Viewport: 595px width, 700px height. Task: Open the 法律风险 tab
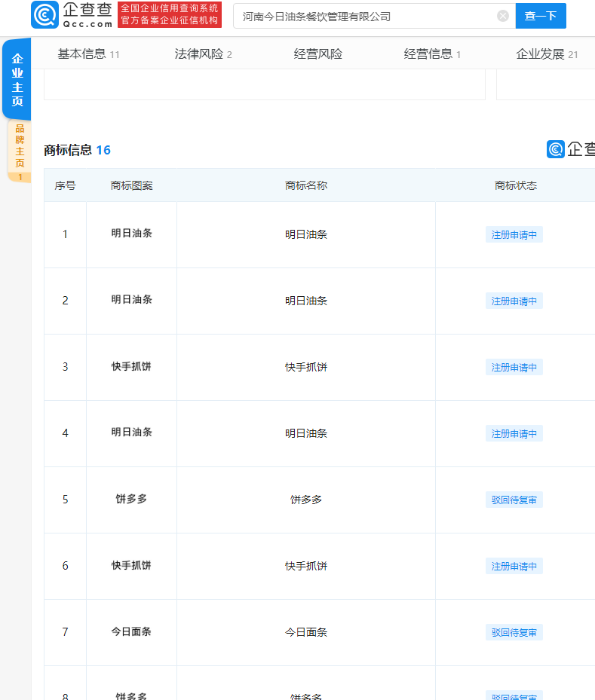click(204, 54)
